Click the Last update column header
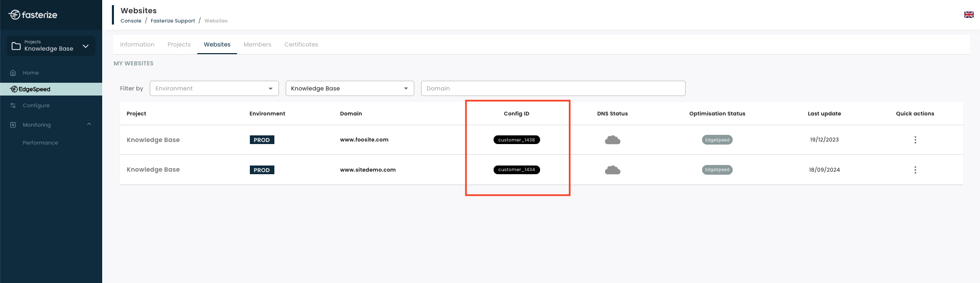The height and width of the screenshot is (283, 980). click(x=824, y=114)
